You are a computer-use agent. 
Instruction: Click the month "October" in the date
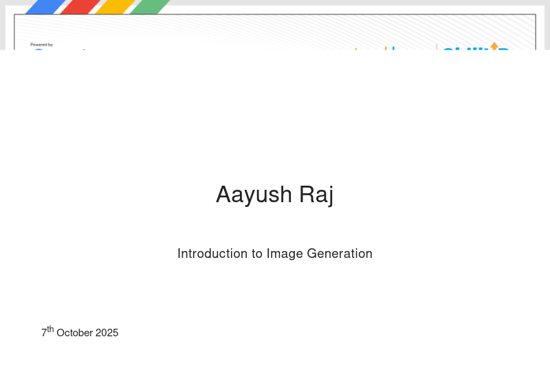(74, 333)
